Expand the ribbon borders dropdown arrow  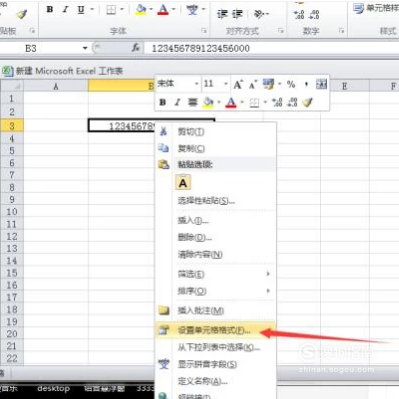122,10
